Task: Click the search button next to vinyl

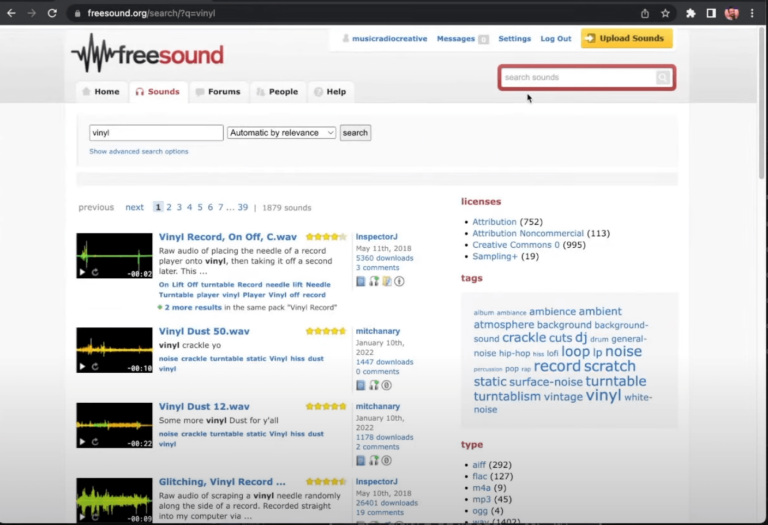Action: point(355,133)
